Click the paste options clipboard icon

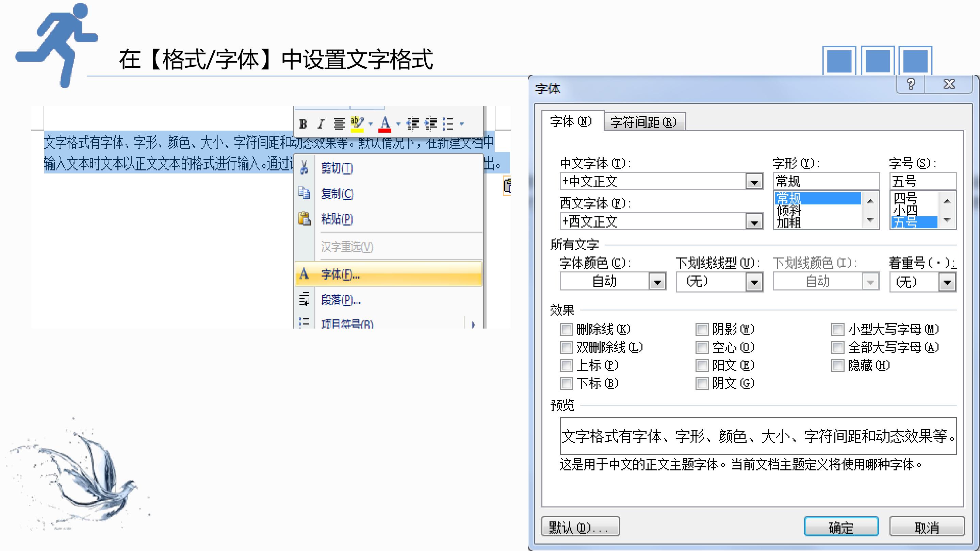507,186
